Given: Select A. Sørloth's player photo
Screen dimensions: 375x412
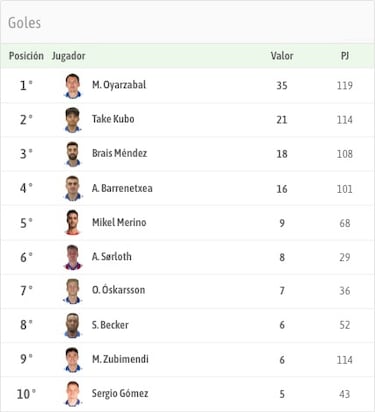Looking at the screenshot, I should pyautogui.click(x=73, y=257).
